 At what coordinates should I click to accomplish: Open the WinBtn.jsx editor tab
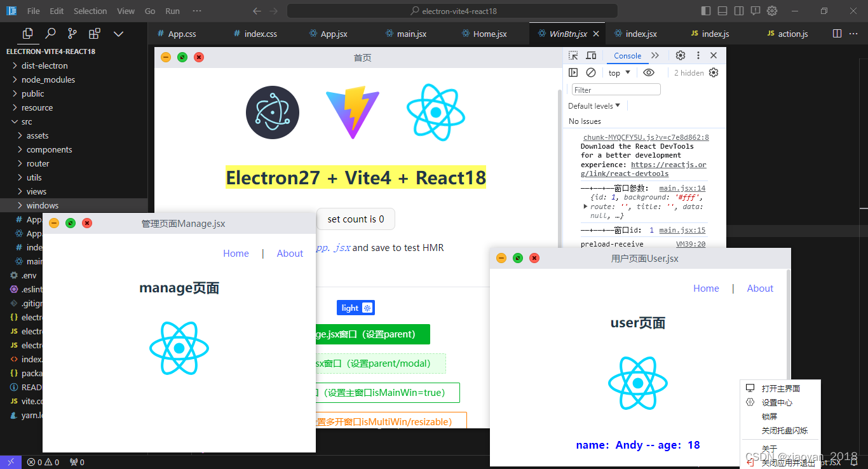click(x=567, y=34)
